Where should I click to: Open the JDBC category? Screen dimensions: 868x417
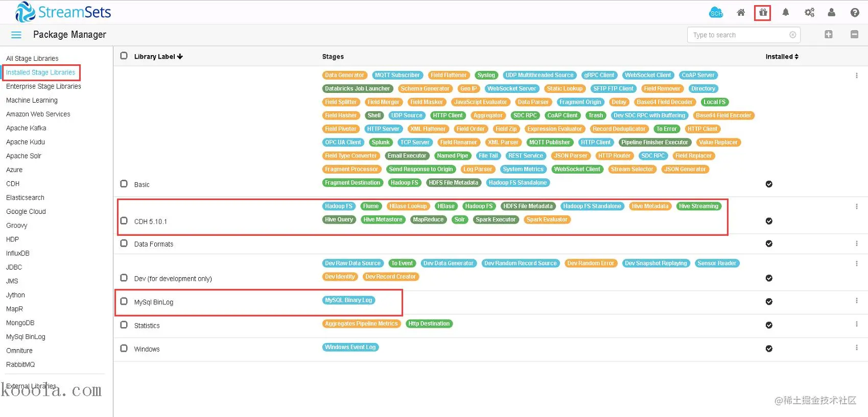(x=14, y=267)
